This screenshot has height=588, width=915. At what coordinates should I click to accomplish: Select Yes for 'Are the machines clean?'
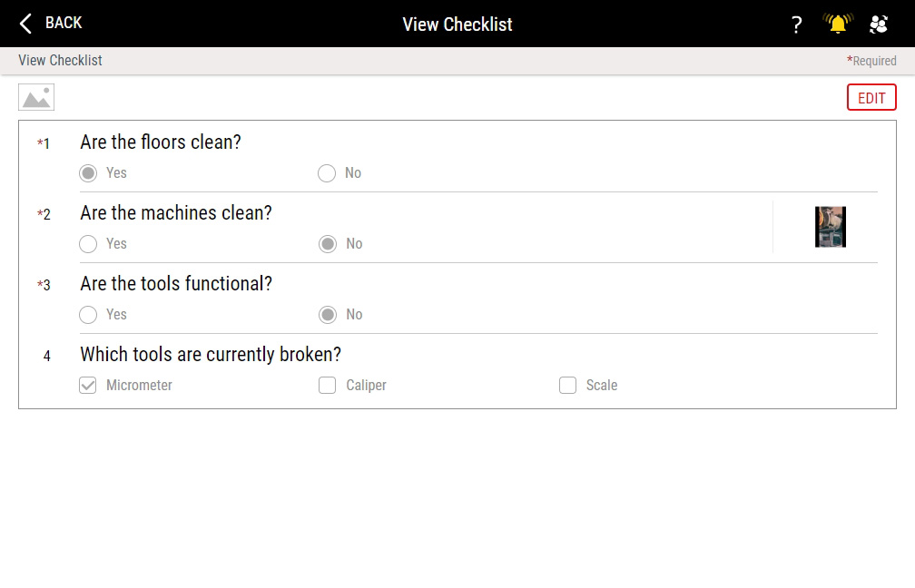pyautogui.click(x=88, y=243)
